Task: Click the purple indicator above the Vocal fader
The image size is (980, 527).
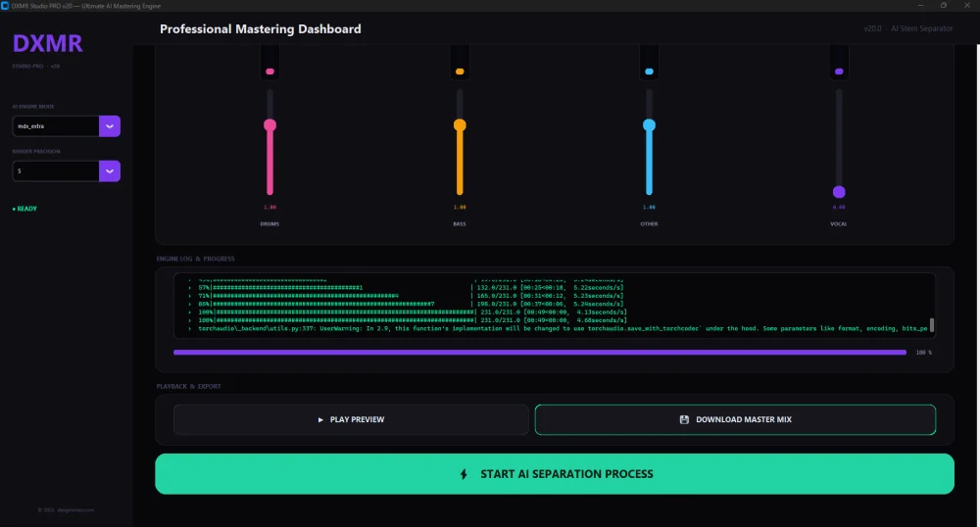Action: pos(840,72)
